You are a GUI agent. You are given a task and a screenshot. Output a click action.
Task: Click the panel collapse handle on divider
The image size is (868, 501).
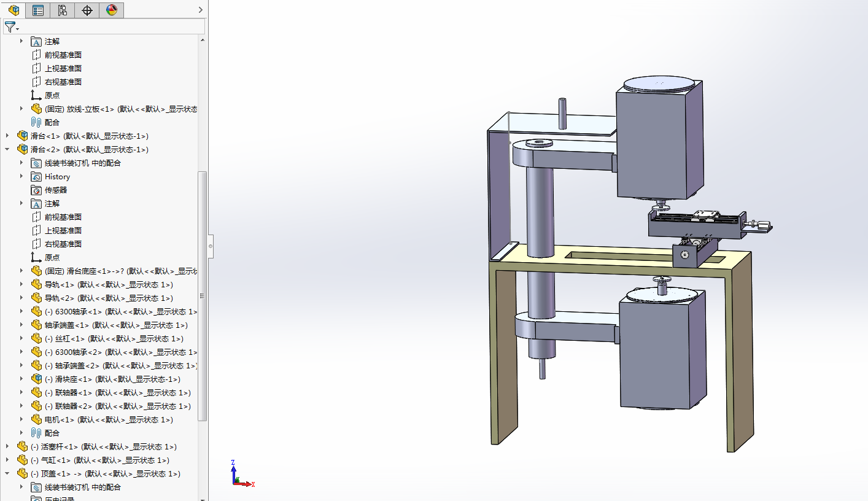click(211, 246)
